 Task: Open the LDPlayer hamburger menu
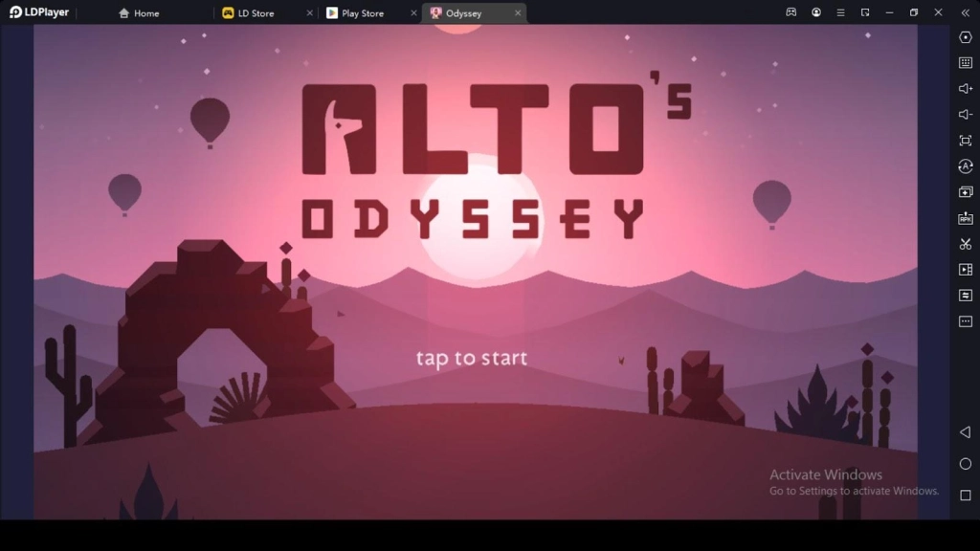pos(840,12)
